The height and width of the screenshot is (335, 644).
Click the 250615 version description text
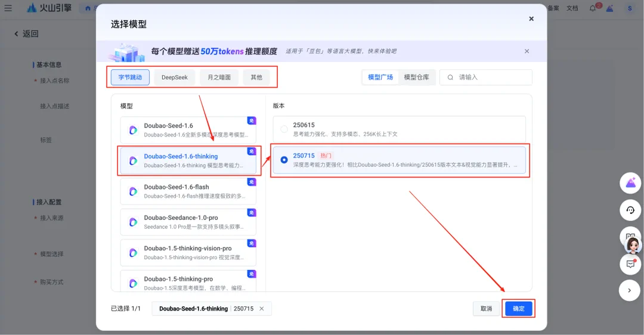[345, 134]
